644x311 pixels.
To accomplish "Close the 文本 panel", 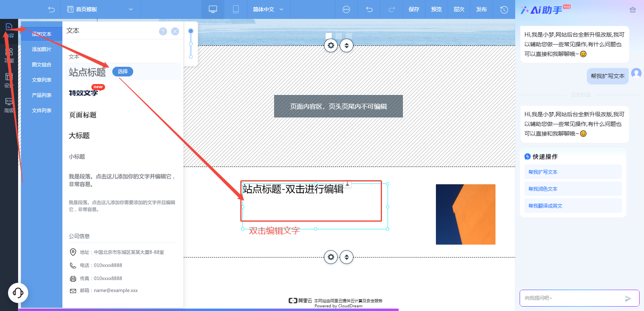I will pos(175,31).
